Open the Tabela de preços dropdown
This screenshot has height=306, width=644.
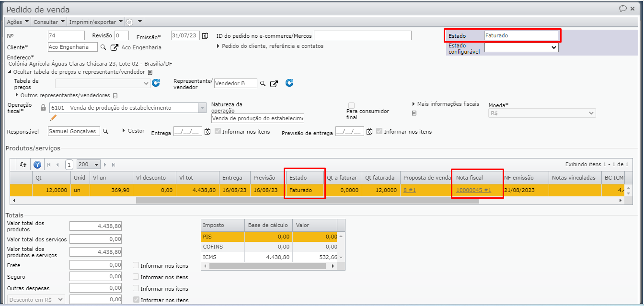pos(103,83)
